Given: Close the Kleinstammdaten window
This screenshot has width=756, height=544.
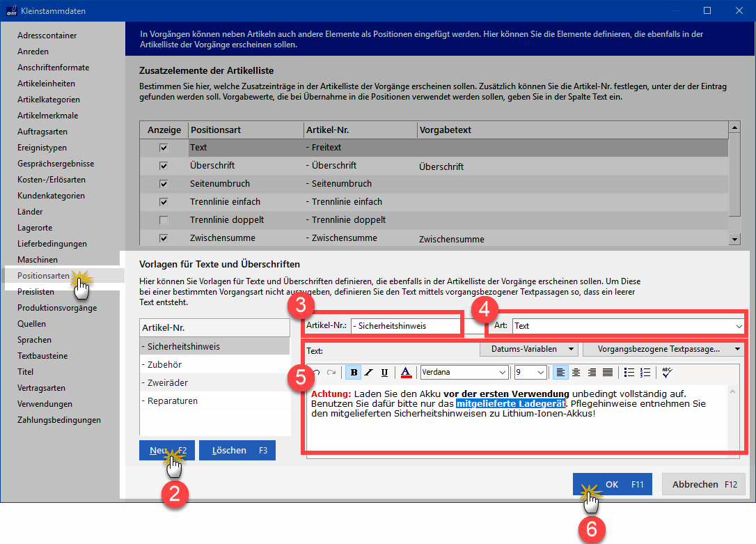Looking at the screenshot, I should [x=739, y=10].
